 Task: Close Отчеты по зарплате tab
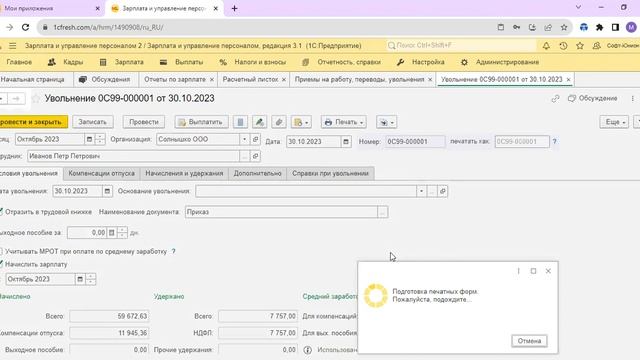[x=212, y=80]
